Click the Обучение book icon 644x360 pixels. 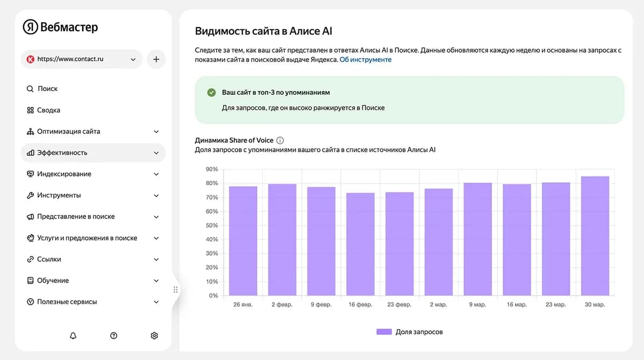click(31, 281)
